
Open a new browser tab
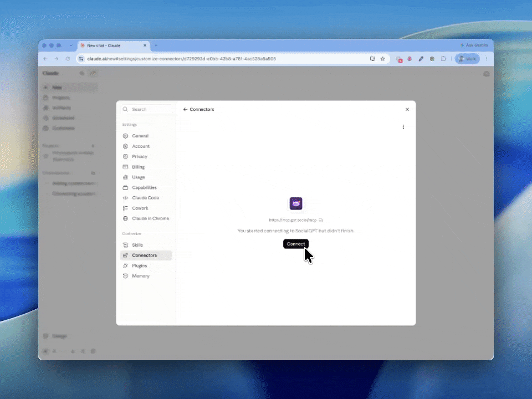(156, 45)
